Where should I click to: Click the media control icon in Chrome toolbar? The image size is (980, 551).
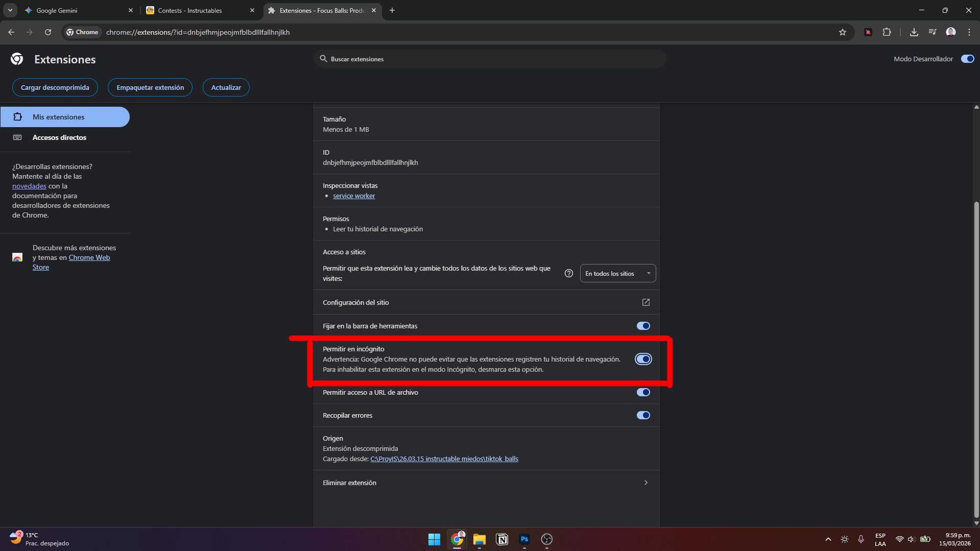(933, 32)
